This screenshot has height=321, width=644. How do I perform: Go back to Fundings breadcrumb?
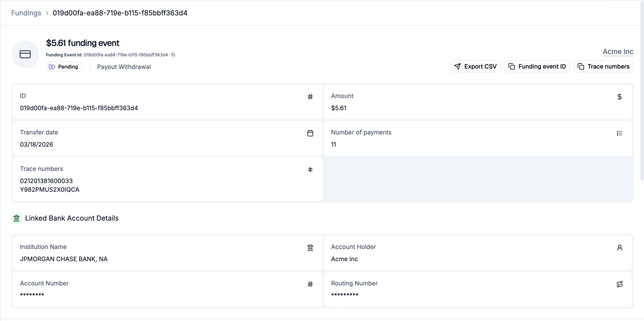click(26, 13)
